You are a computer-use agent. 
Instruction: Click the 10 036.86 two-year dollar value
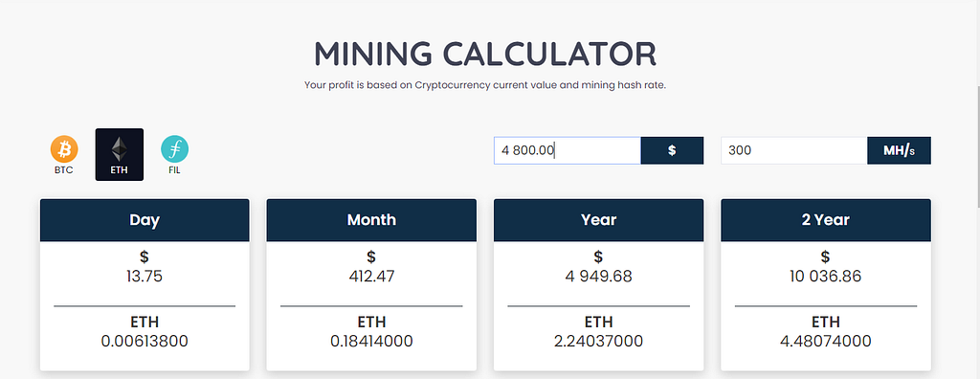click(x=826, y=277)
